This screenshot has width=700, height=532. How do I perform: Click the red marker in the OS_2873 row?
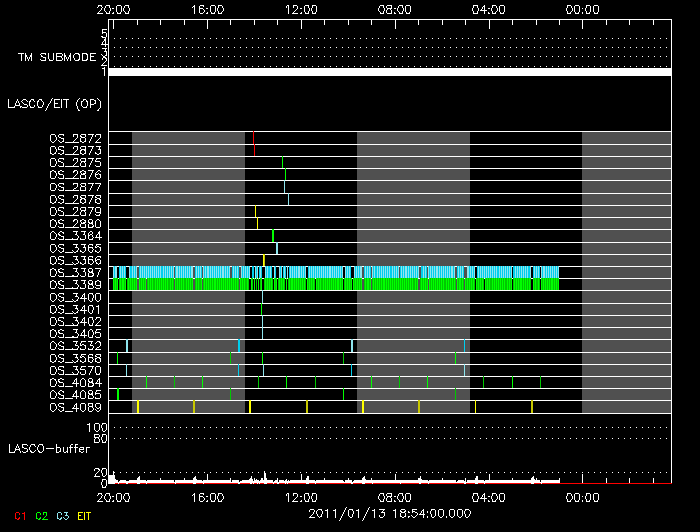(255, 150)
